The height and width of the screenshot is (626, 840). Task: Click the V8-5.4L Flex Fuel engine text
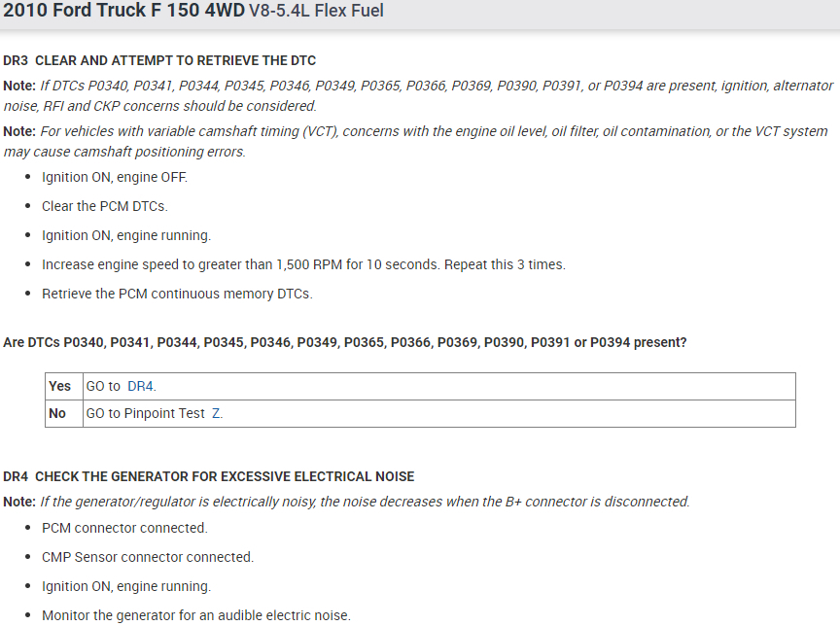tap(316, 12)
